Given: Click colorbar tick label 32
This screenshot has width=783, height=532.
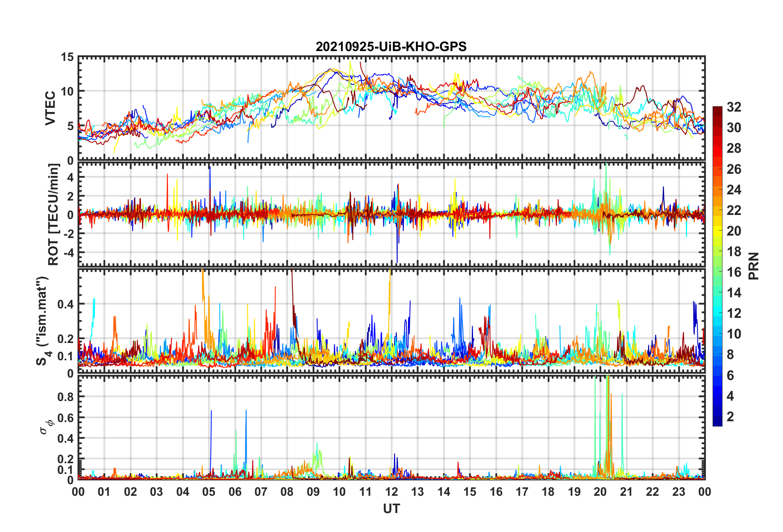Looking at the screenshot, I should point(734,107).
